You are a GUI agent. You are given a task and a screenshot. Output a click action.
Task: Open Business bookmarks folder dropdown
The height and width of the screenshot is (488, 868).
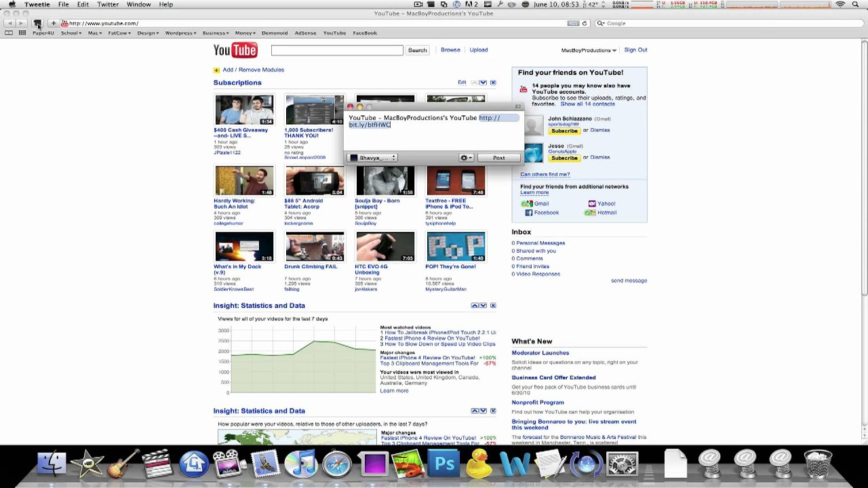216,33
